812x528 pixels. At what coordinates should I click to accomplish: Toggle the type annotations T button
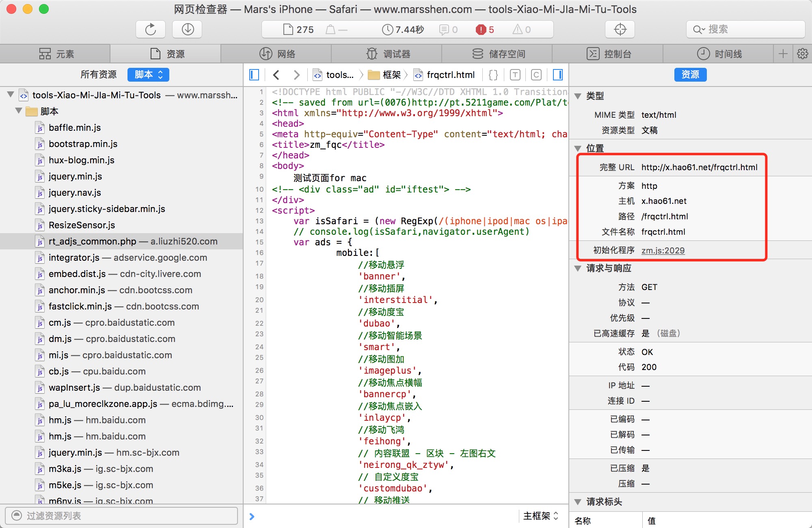(515, 75)
